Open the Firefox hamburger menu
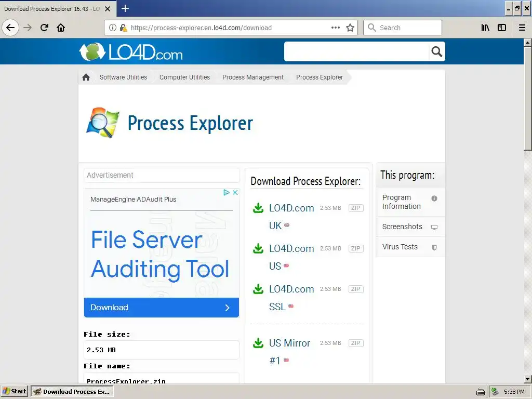532x399 pixels. (x=522, y=28)
